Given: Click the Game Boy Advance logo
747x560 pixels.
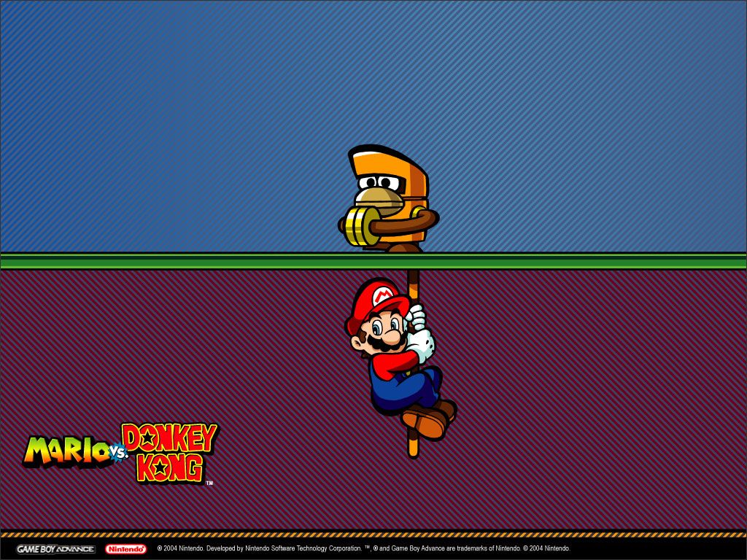Looking at the screenshot, I should tap(55, 549).
